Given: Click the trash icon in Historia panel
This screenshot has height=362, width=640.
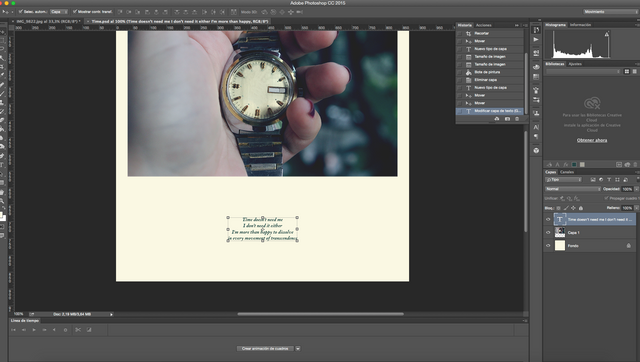Looking at the screenshot, I should 517,119.
